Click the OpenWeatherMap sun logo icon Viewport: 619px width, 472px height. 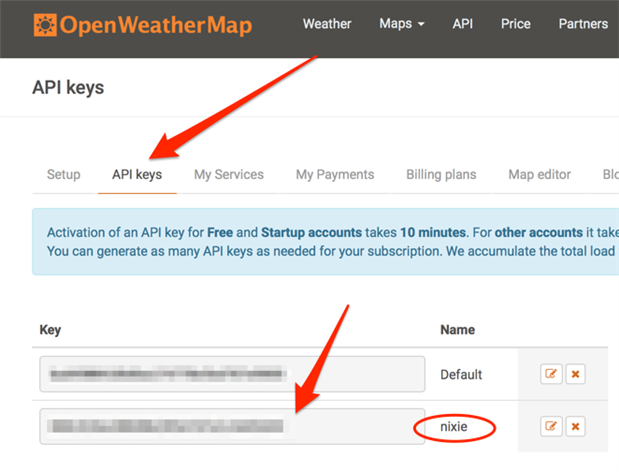[x=45, y=25]
